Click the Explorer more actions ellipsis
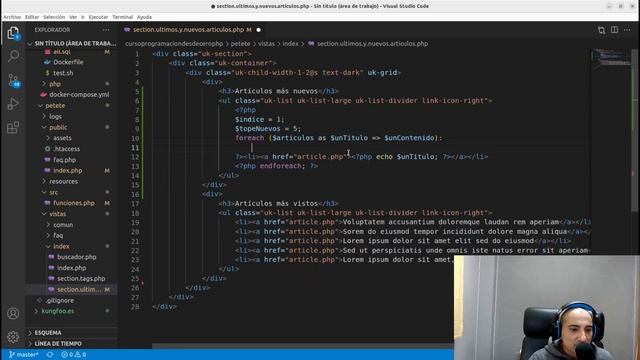Image resolution: width=640 pixels, height=360 pixels. pos(106,30)
